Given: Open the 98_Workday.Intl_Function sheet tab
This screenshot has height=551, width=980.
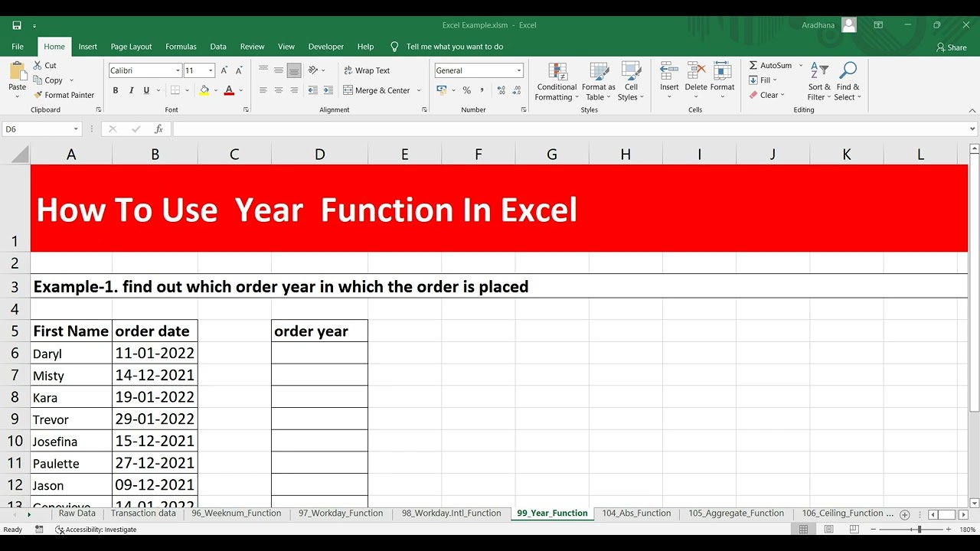Looking at the screenshot, I should pyautogui.click(x=452, y=514).
